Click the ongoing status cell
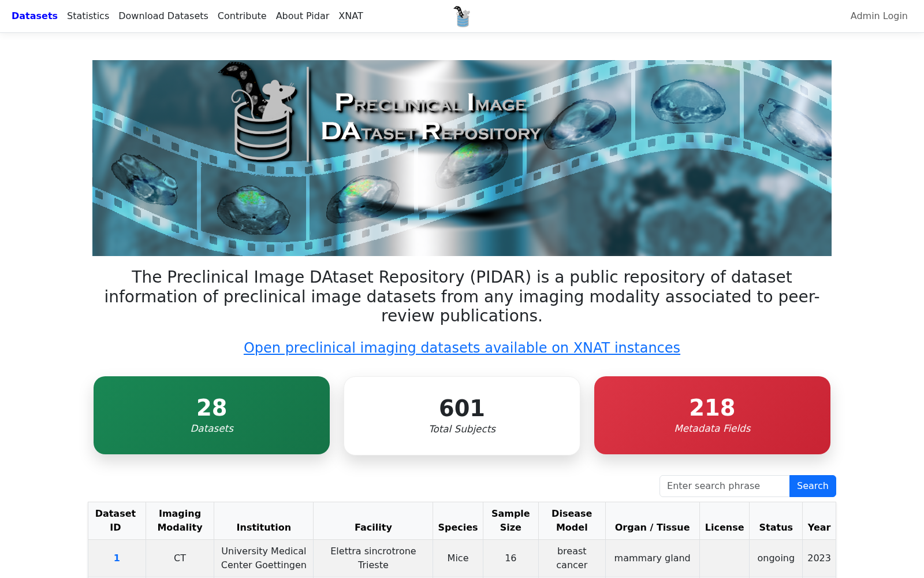924x578 pixels. click(776, 558)
